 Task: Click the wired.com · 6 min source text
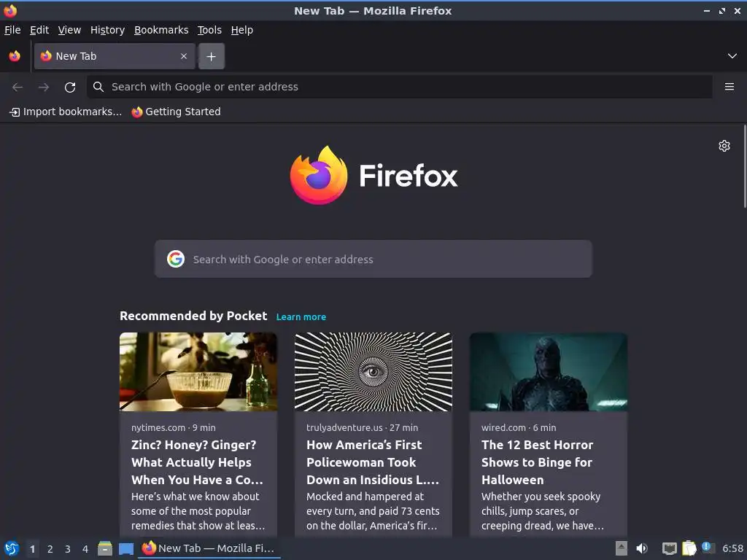point(519,427)
